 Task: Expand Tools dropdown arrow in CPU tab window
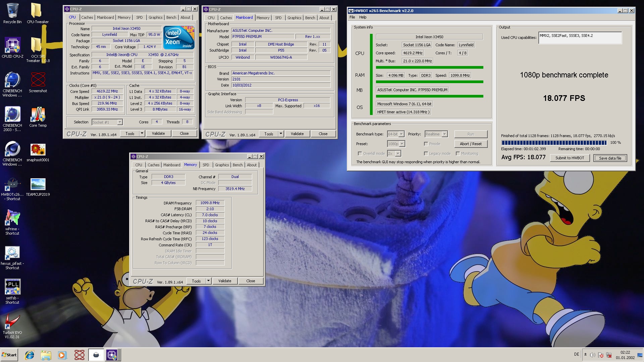coord(142,133)
